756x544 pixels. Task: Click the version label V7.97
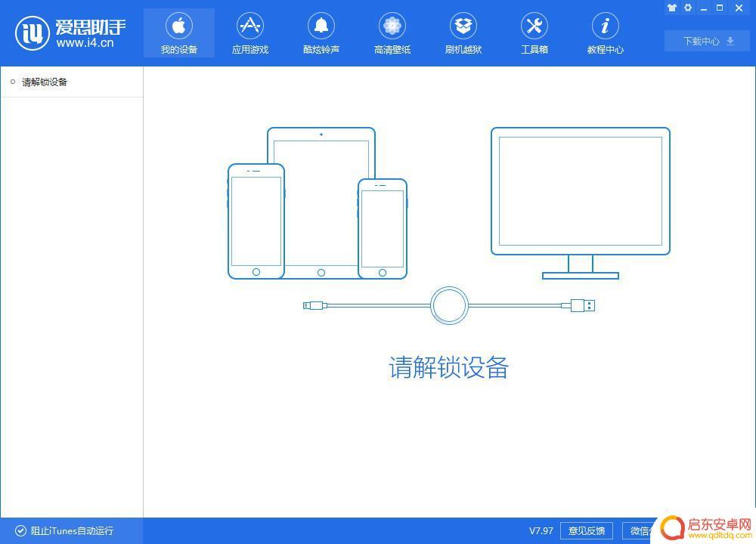tap(541, 530)
